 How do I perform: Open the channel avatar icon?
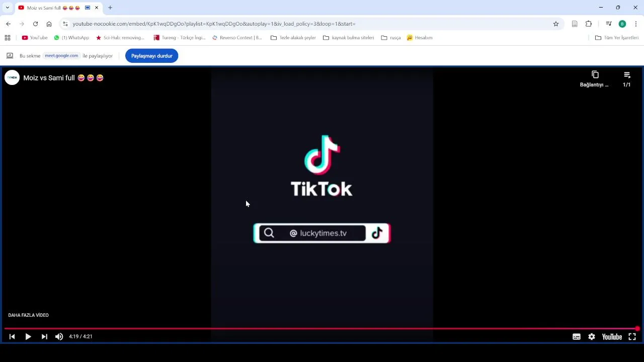tap(12, 77)
